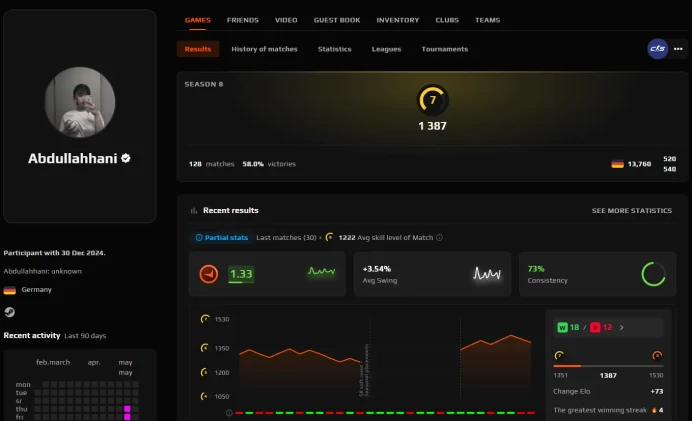
Task: Click SEE MORE STATISTICS link
Action: pos(632,210)
